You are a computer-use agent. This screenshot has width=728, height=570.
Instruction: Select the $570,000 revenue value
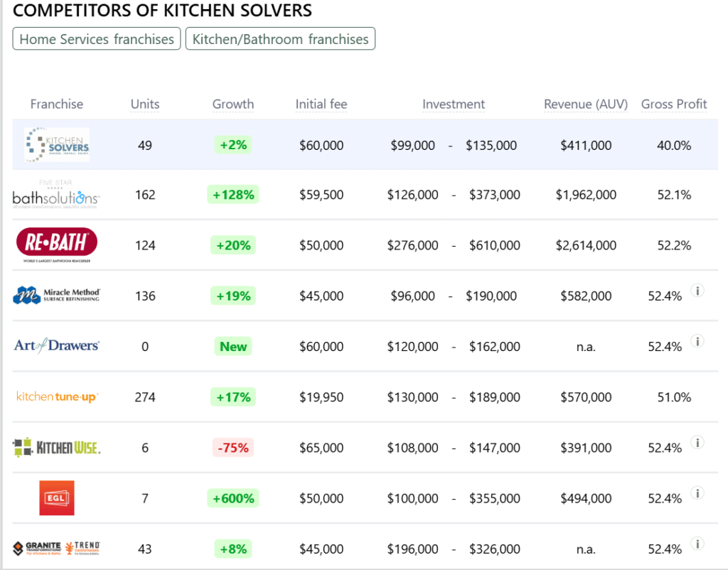coord(586,397)
